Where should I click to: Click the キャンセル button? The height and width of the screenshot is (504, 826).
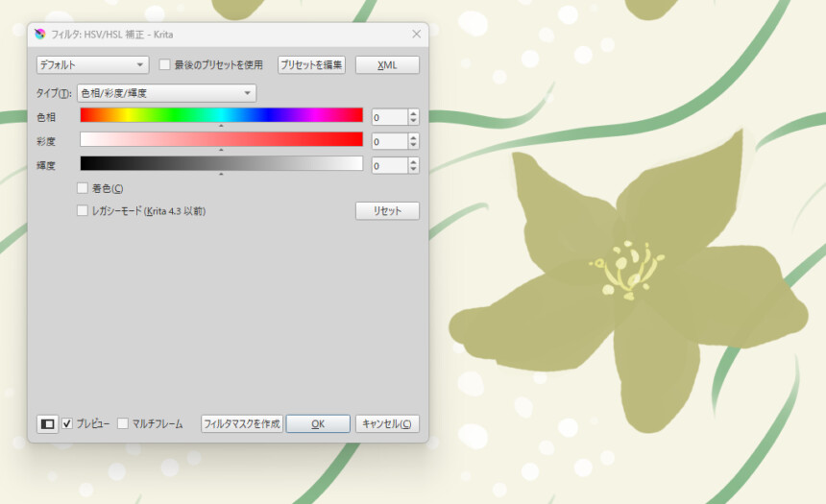pos(387,424)
